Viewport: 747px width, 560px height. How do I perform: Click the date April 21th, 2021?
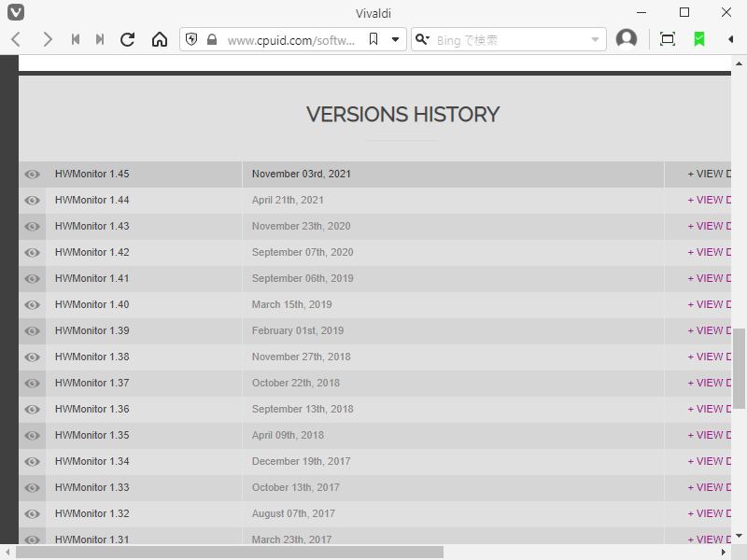coord(288,200)
